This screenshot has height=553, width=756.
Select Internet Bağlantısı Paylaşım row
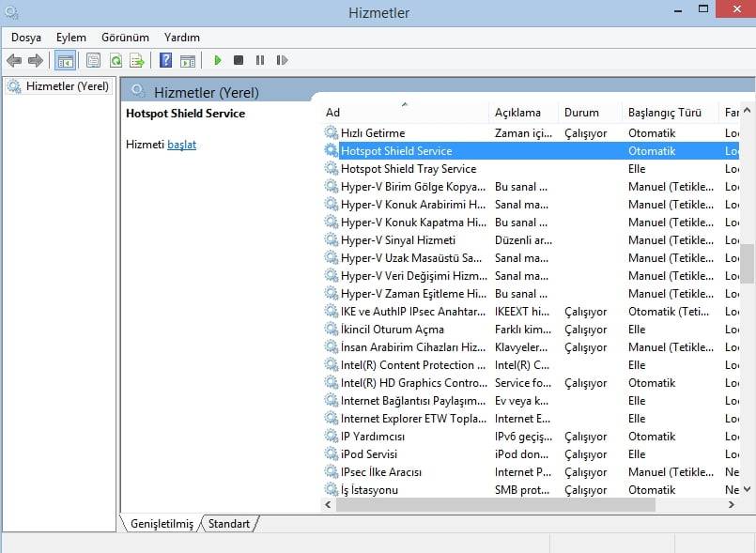coord(531,401)
